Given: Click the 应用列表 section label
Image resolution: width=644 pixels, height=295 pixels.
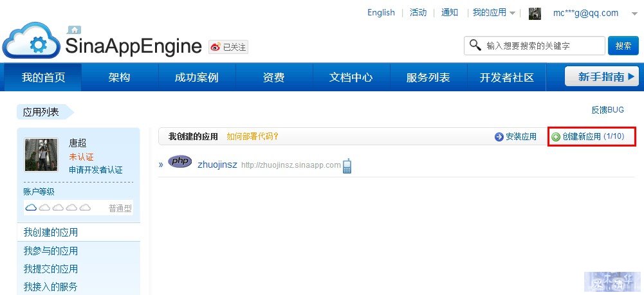Looking at the screenshot, I should (41, 112).
